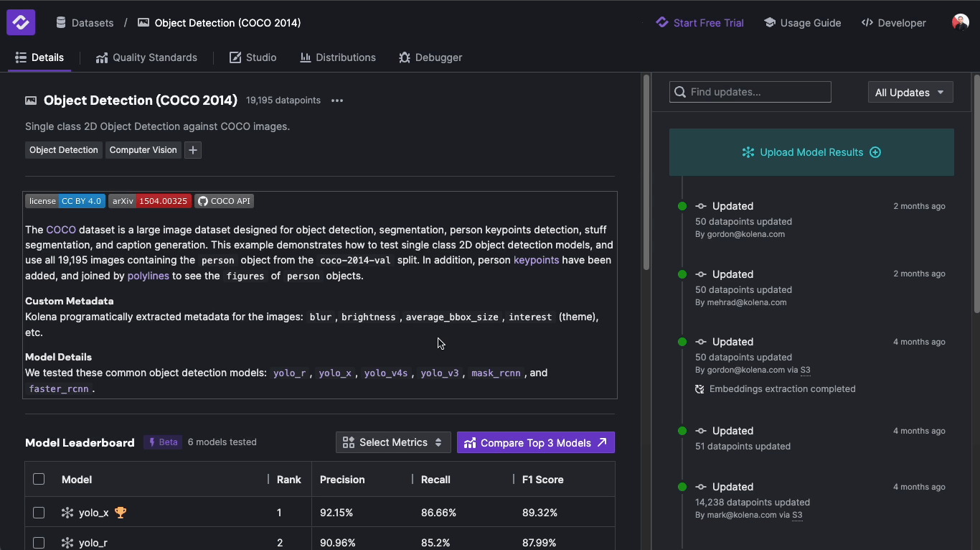This screenshot has height=550, width=980.
Task: Check the yolo_x model checkbox
Action: pos(39,513)
